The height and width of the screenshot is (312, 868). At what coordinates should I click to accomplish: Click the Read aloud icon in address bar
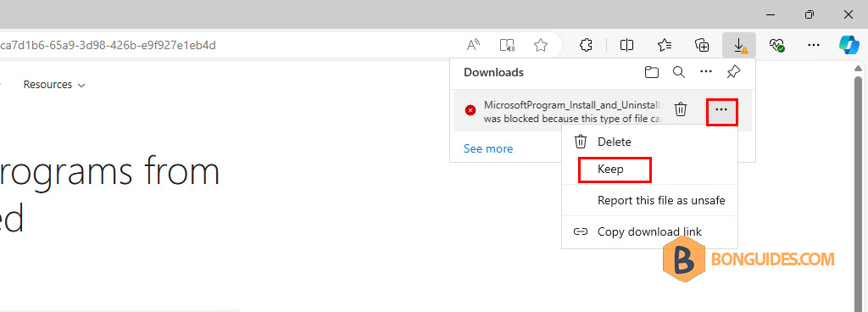coord(473,46)
